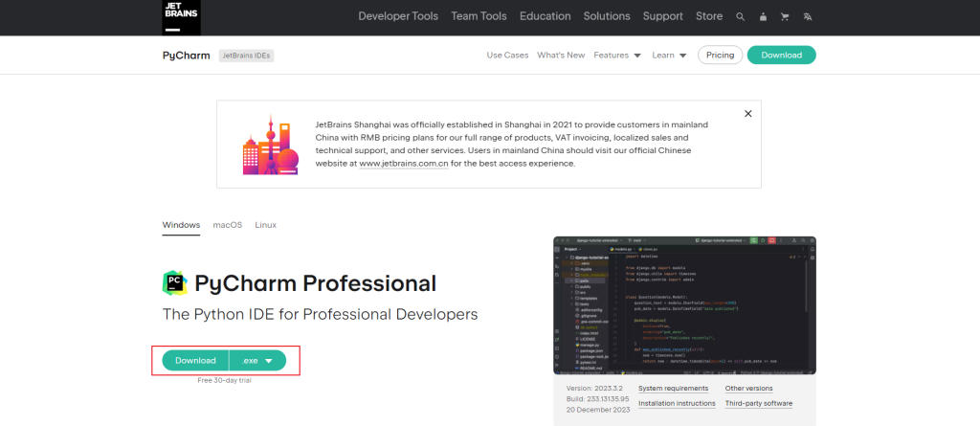Open the System requirements link
This screenshot has width=980, height=426.
tap(673, 388)
